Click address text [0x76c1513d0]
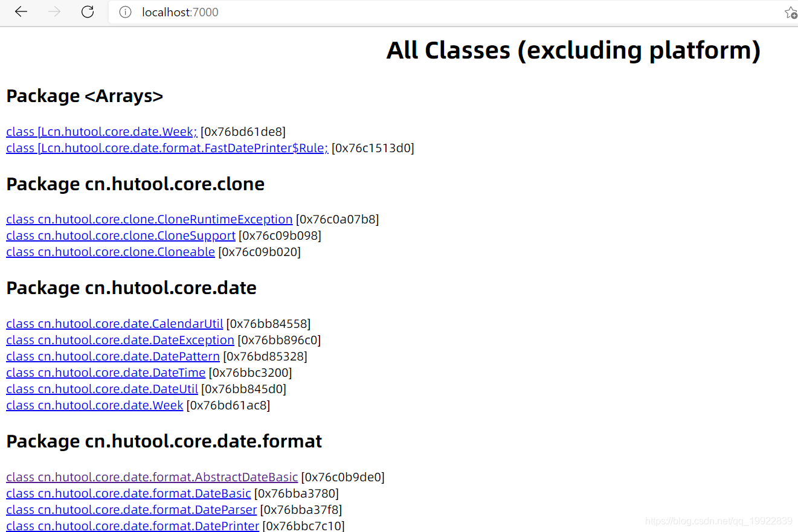798x532 pixels. 373,148
